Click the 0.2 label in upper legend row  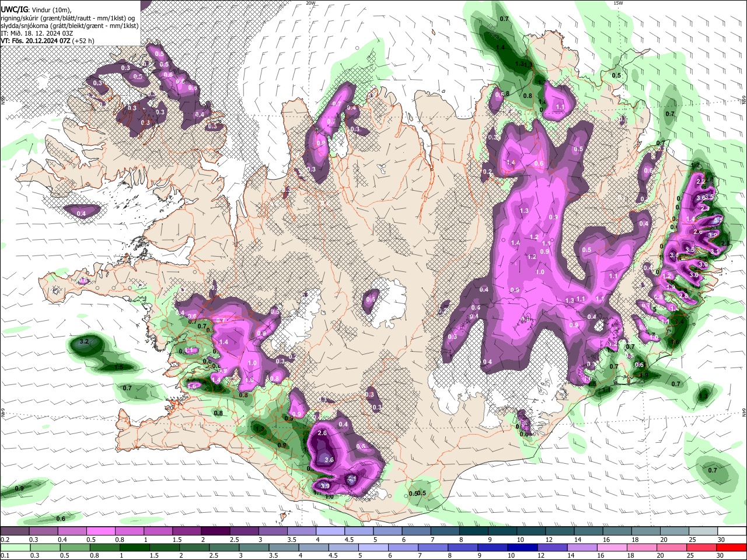(5, 540)
